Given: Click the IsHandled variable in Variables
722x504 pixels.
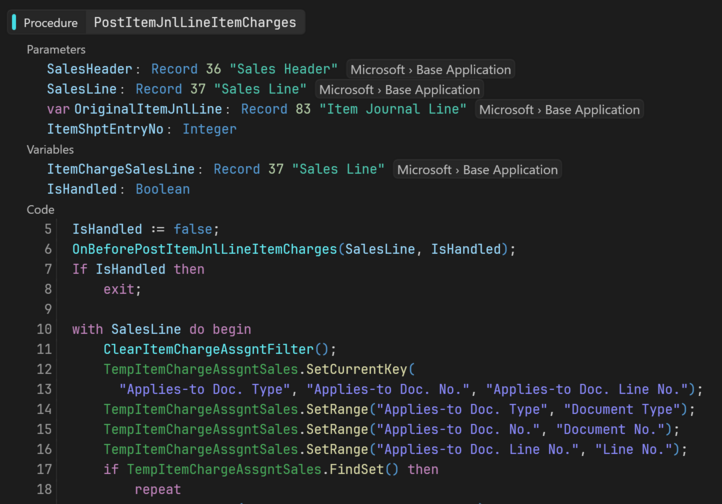Looking at the screenshot, I should pyautogui.click(x=82, y=189).
